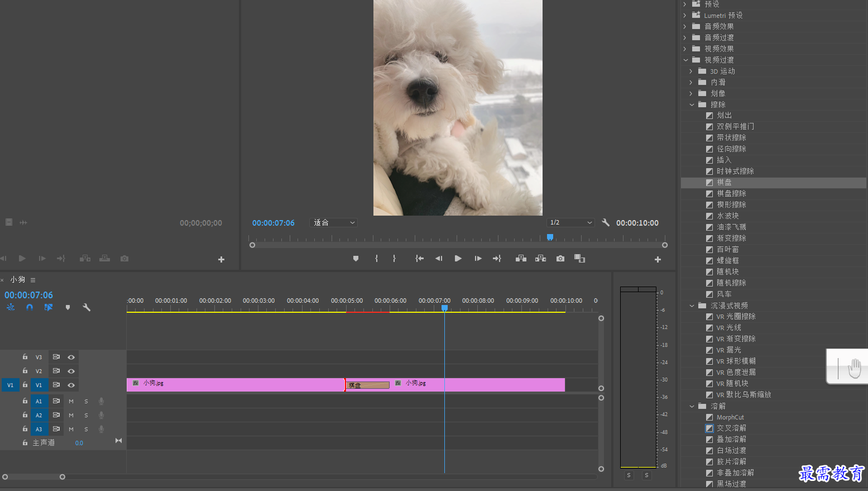Click Mark In brace icon

point(377,259)
